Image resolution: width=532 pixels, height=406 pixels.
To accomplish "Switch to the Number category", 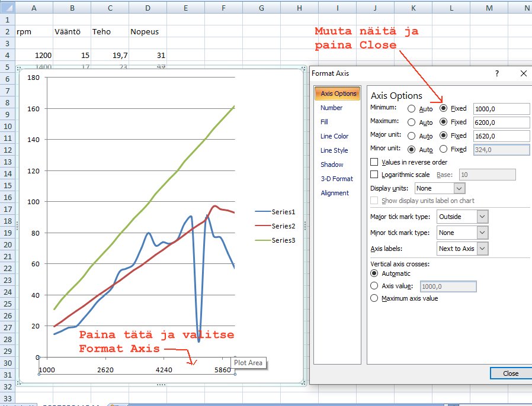I will point(331,108).
